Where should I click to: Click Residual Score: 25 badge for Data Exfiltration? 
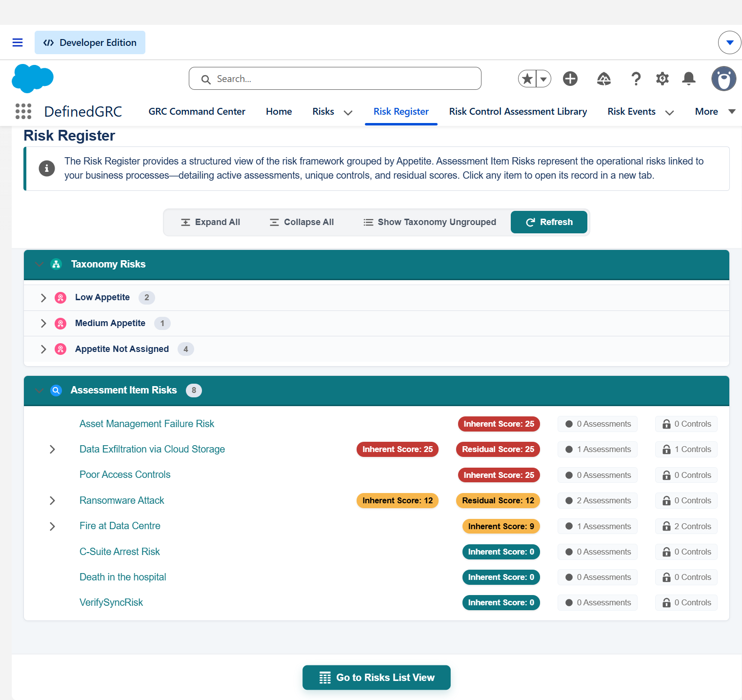pyautogui.click(x=498, y=449)
